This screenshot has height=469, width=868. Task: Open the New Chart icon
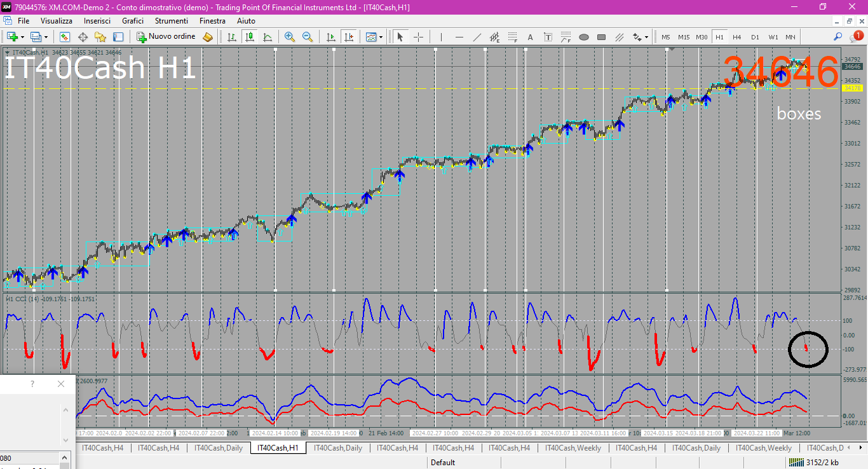11,37
